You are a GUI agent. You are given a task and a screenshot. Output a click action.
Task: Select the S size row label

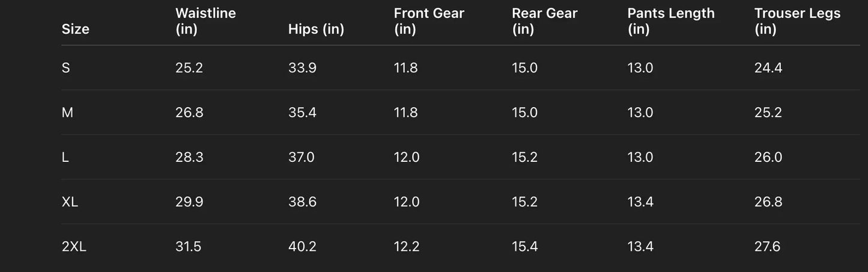coord(66,68)
